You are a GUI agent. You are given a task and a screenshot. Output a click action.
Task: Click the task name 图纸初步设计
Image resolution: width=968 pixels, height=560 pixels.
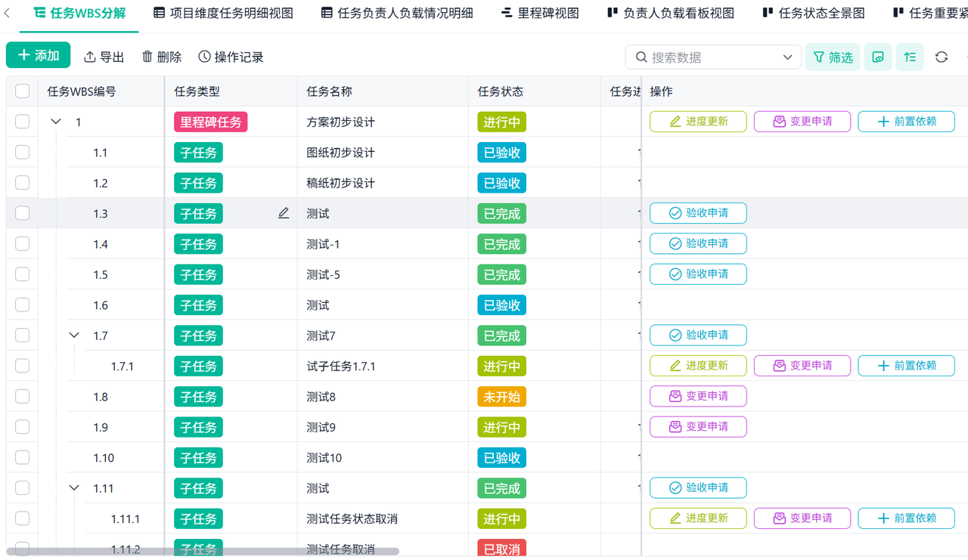340,153
